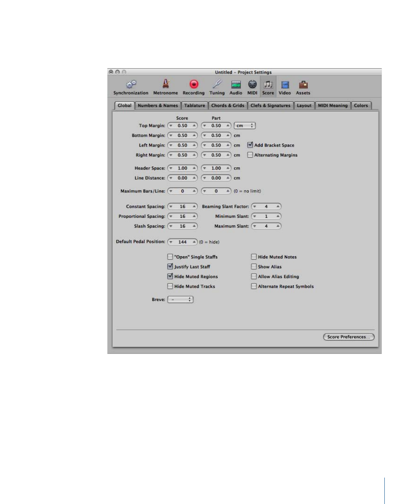This screenshot has width=420, height=504.
Task: Switch to the Global tab
Action: pyautogui.click(x=125, y=106)
